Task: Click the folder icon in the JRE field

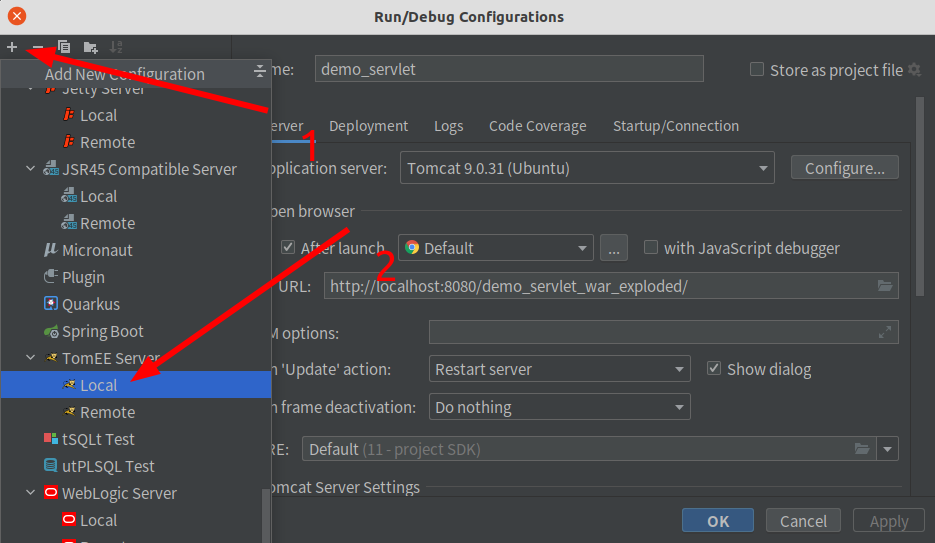Action: click(862, 448)
